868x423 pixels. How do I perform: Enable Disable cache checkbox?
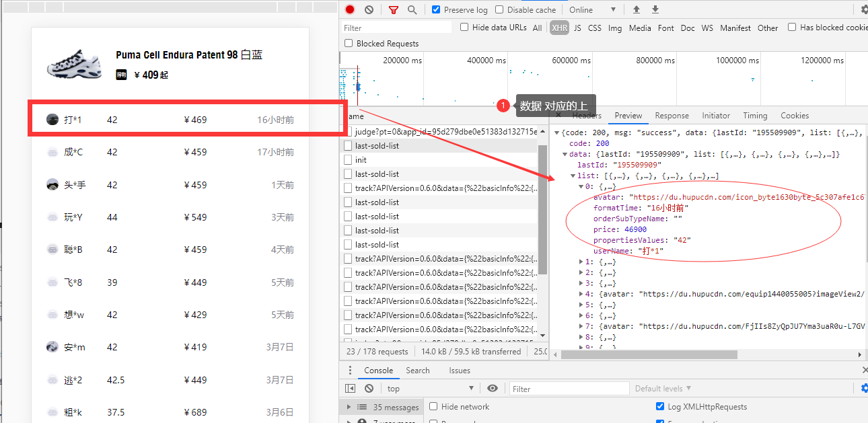(499, 9)
